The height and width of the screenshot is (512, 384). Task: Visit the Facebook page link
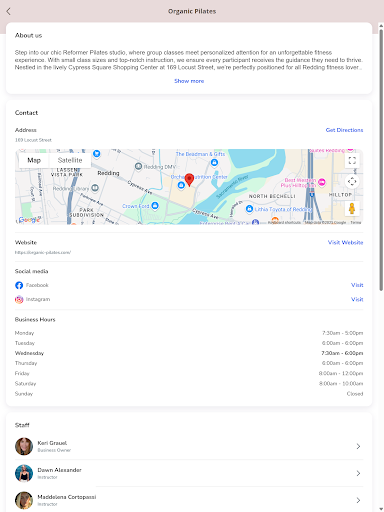click(x=357, y=285)
